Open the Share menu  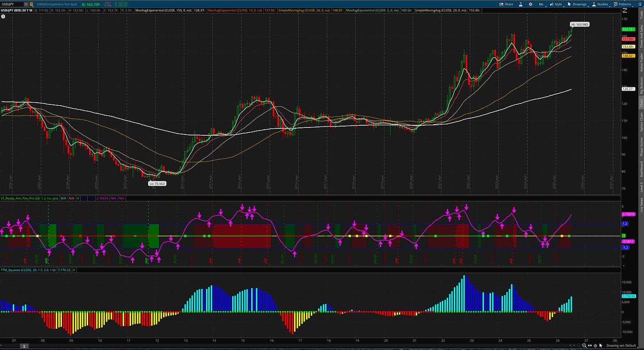(506, 4)
